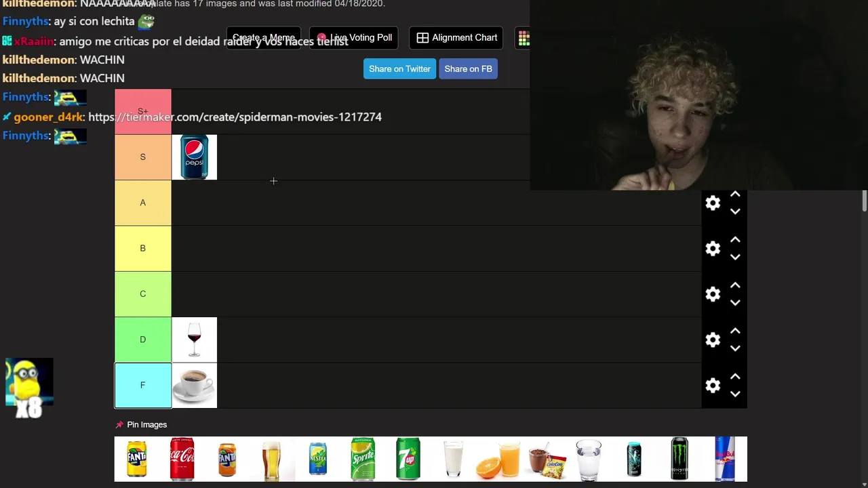Move tier F row down
868x488 pixels.
coord(735,394)
